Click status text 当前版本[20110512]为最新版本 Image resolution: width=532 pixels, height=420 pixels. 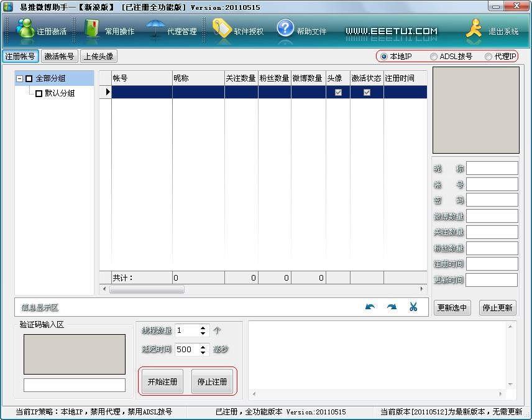pyautogui.click(x=451, y=412)
